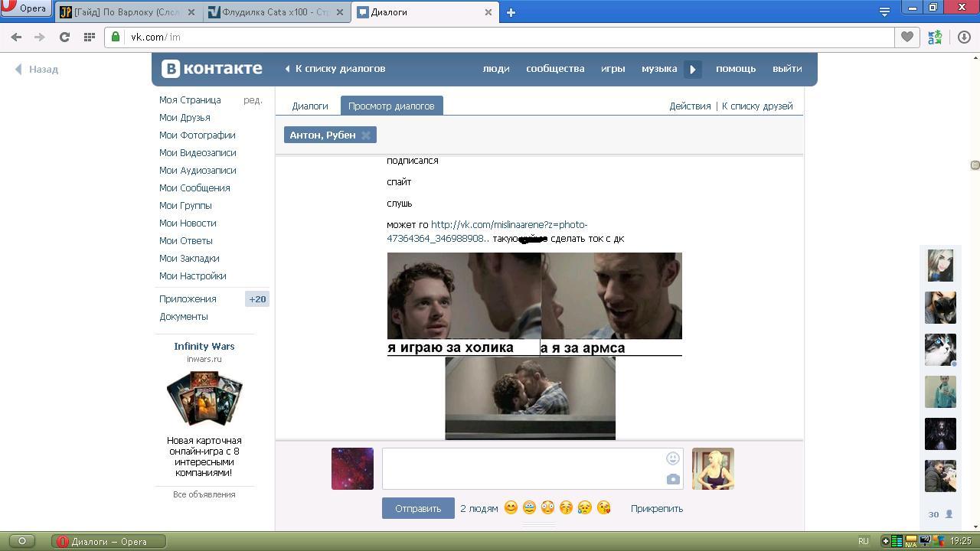This screenshot has height=551, width=980.
Task: Open the downloads icon in toolbar
Action: coord(964,37)
